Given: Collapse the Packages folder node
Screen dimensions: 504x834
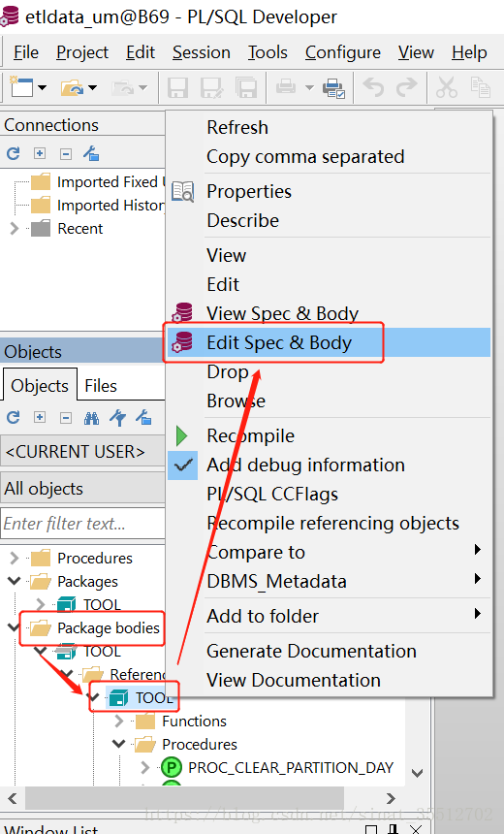Looking at the screenshot, I should pos(15,581).
